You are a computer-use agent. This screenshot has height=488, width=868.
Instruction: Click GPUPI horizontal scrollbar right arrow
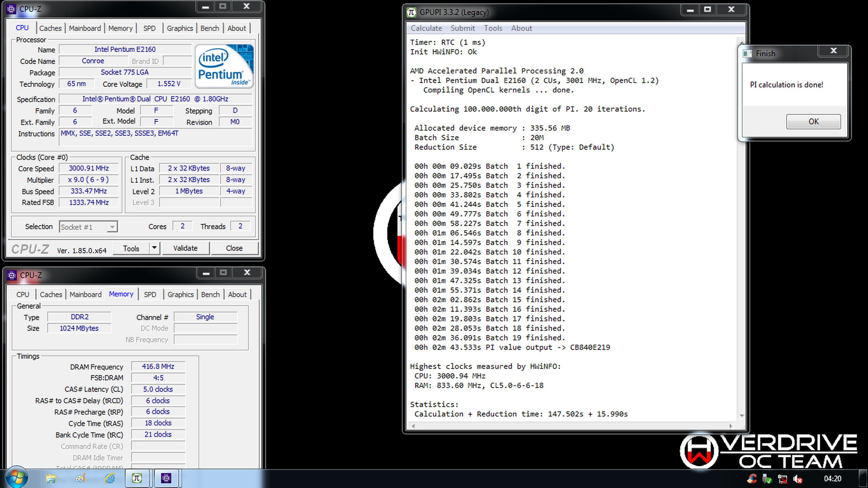click(731, 426)
